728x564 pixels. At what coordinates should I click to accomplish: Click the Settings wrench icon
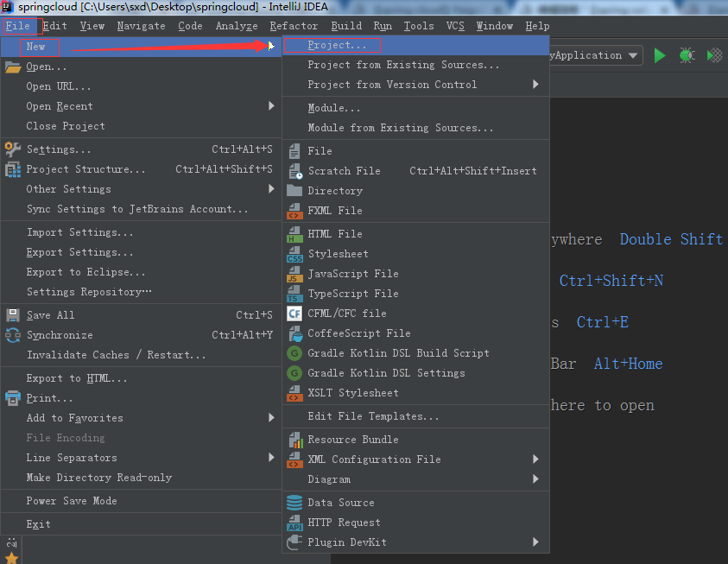coord(13,149)
